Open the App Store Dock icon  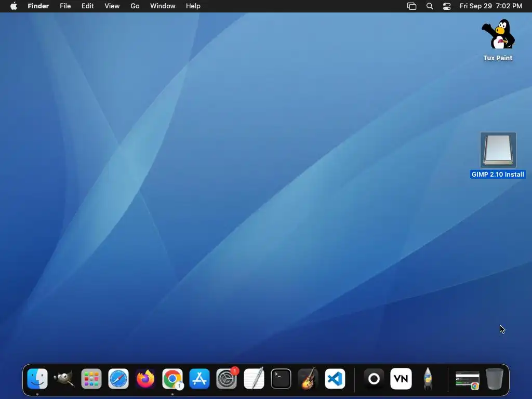coord(199,379)
